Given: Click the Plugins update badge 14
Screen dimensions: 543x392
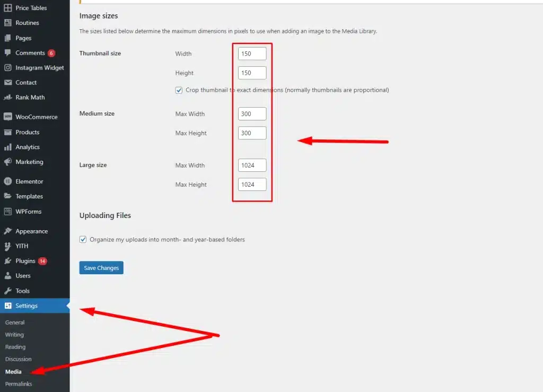Looking at the screenshot, I should click(42, 261).
